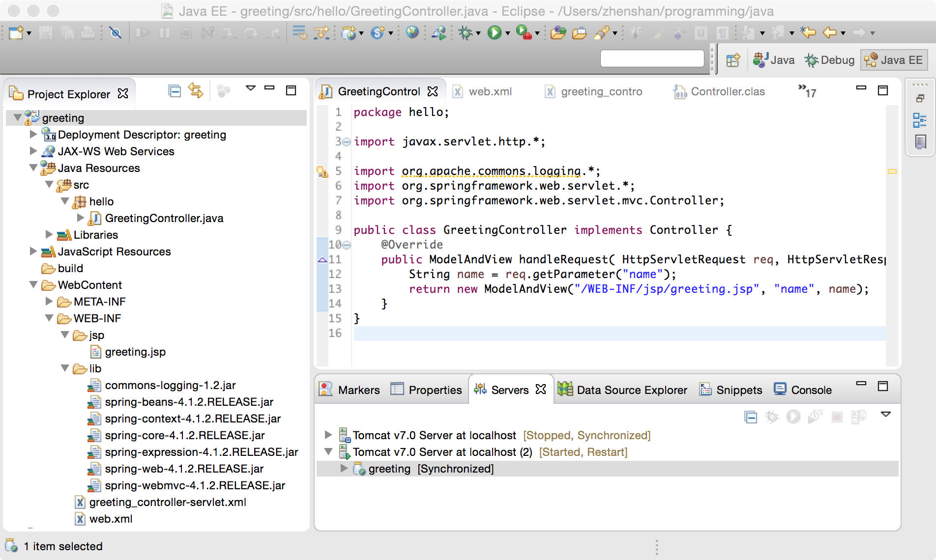Screen dimensions: 936x560
Task: Close the Servers view tab
Action: pyautogui.click(x=541, y=389)
